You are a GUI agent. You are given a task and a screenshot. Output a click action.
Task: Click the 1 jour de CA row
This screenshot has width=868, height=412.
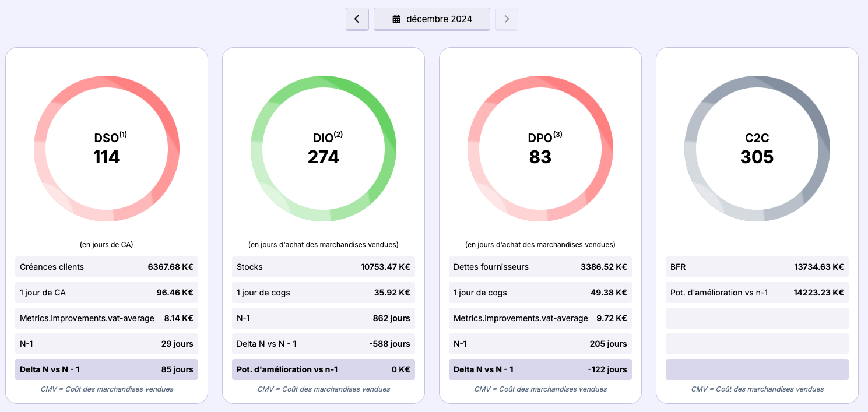coord(107,293)
